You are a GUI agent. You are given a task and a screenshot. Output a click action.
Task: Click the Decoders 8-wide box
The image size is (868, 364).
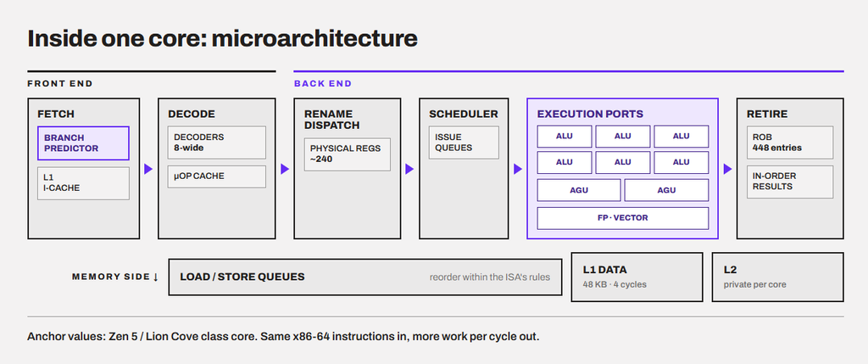pyautogui.click(x=216, y=143)
